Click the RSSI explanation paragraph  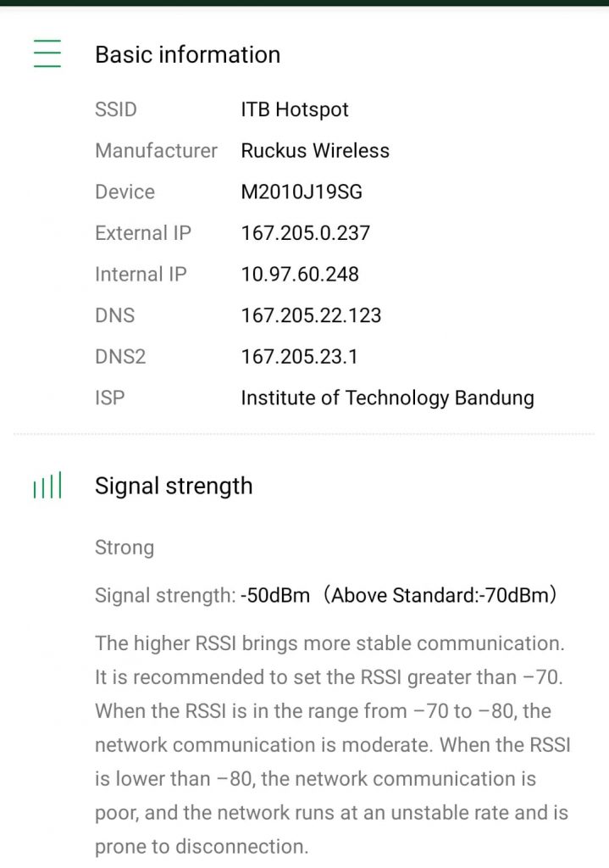pyautogui.click(x=332, y=745)
